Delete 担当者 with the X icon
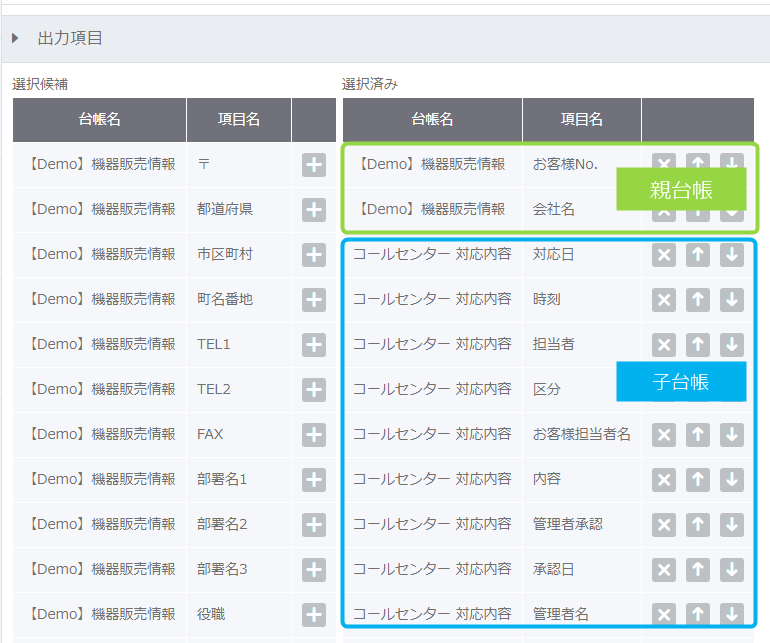The image size is (770, 643). tap(664, 345)
